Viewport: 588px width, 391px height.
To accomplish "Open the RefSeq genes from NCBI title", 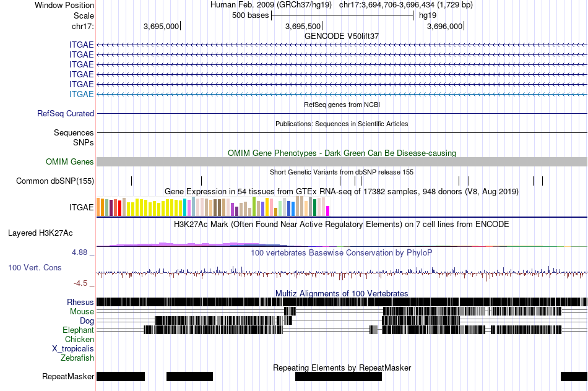I will [x=342, y=105].
